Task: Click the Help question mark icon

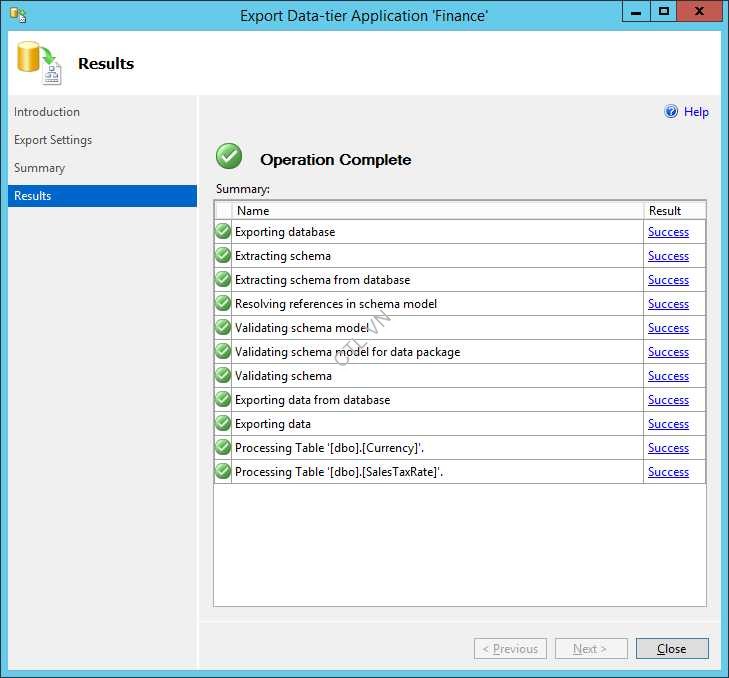Action: tap(671, 112)
